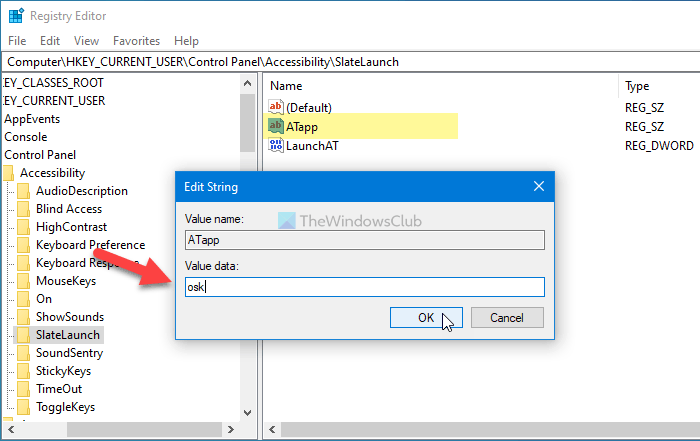Click the Keyboard Preference folder icon
The image size is (700, 441).
point(23,245)
